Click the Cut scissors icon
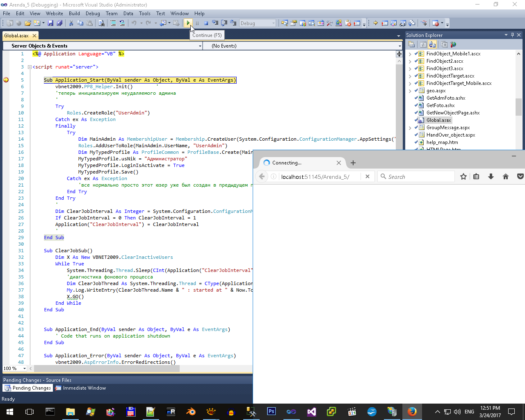Viewport: 525px width, 420px height. (71, 23)
